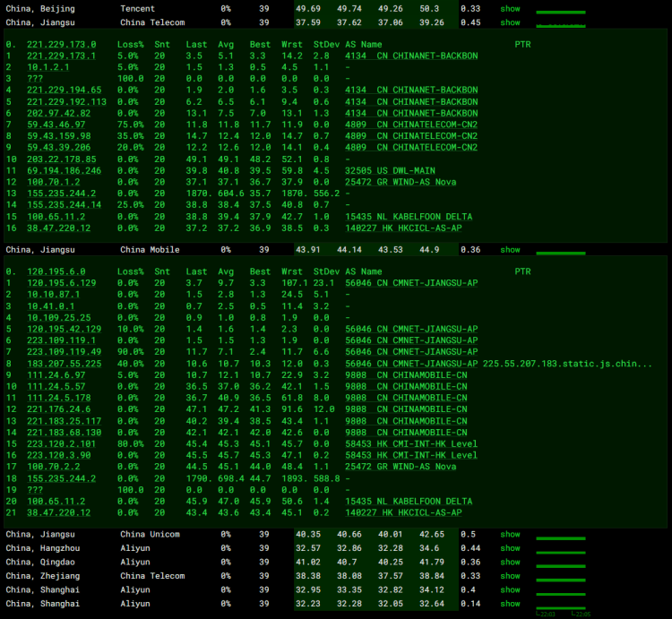Select source address "120.195.6.0" in second trace
This screenshot has height=619, width=672.
coord(56,271)
